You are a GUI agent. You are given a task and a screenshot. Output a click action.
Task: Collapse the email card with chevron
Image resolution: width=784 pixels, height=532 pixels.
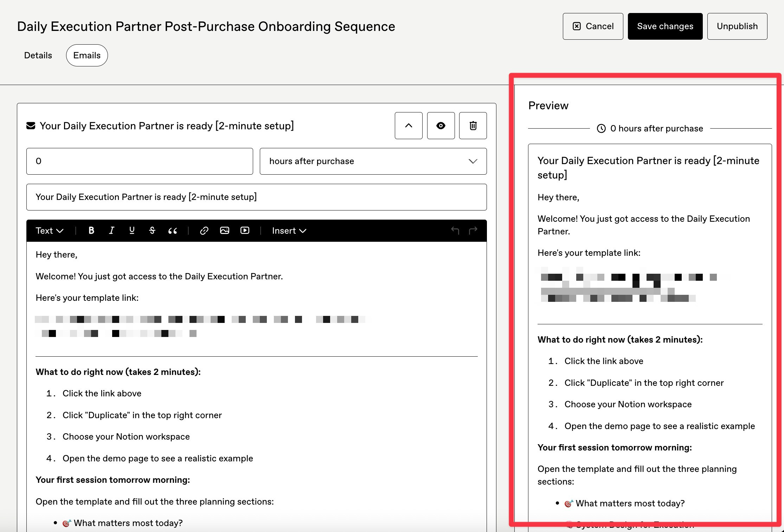click(409, 126)
